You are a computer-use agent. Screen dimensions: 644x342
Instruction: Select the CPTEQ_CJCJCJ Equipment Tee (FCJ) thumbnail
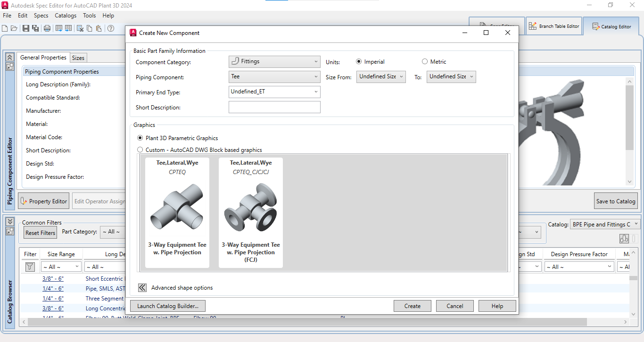251,213
